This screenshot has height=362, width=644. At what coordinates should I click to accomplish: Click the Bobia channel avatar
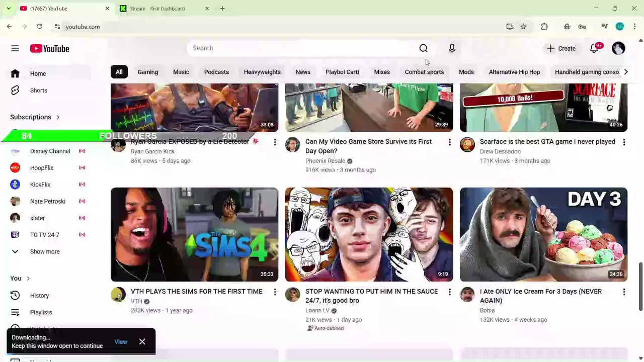[x=467, y=295]
